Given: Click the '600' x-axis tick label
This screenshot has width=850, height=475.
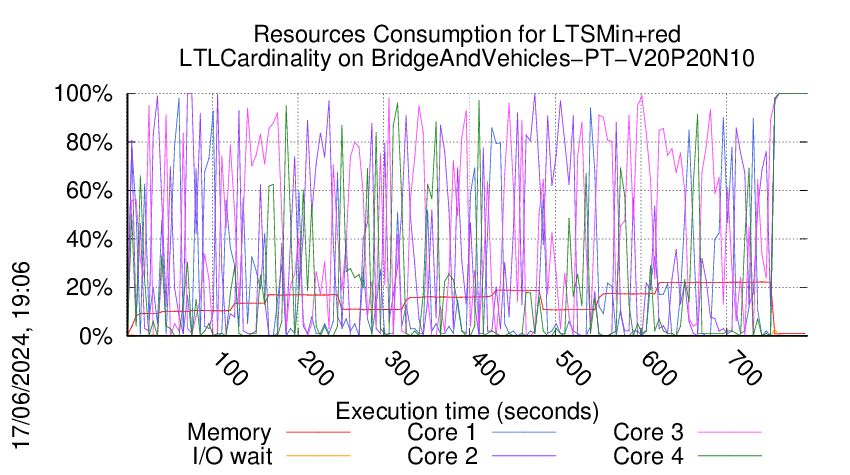Looking at the screenshot, I should [658, 370].
